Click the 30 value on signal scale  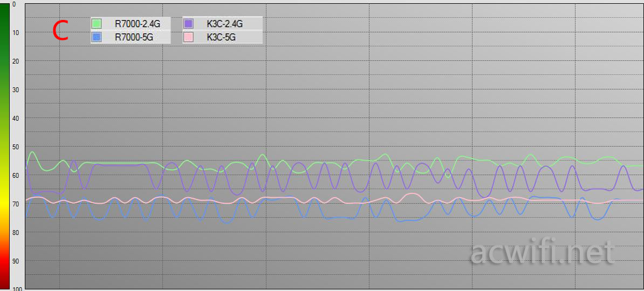coord(16,89)
